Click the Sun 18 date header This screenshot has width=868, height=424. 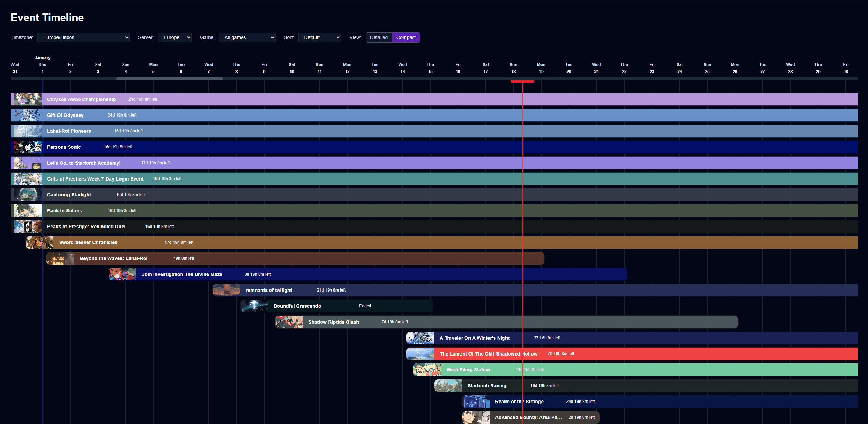513,68
